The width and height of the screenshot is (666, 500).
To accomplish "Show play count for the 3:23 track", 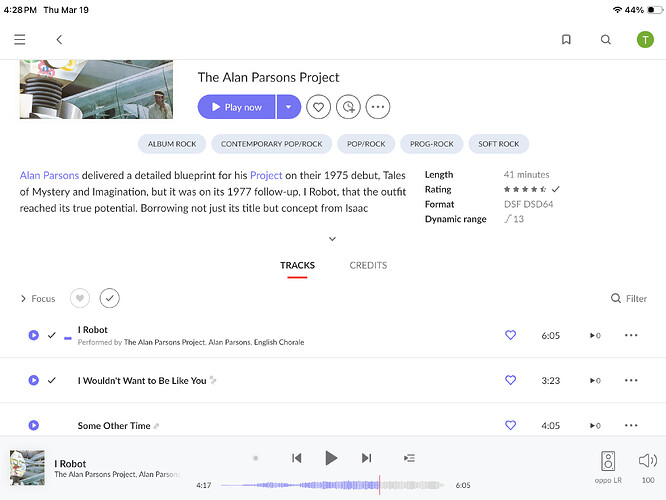I will coord(595,381).
